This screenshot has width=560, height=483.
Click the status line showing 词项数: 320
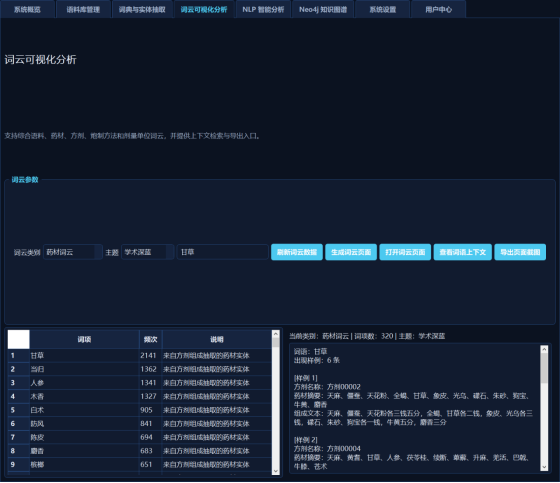point(367,336)
